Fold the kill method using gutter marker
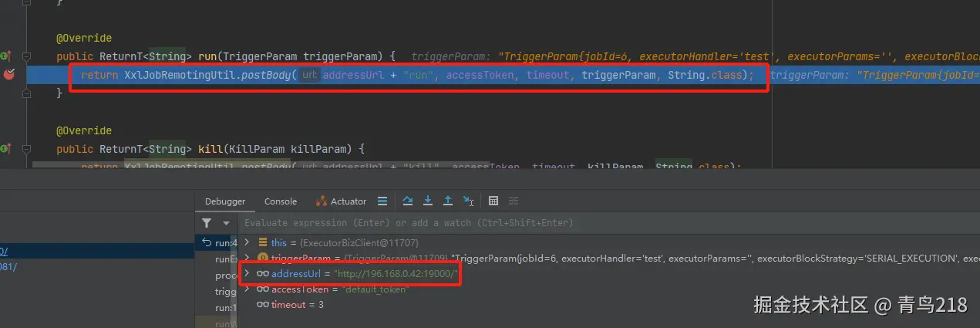This screenshot has width=980, height=328. tap(26, 149)
